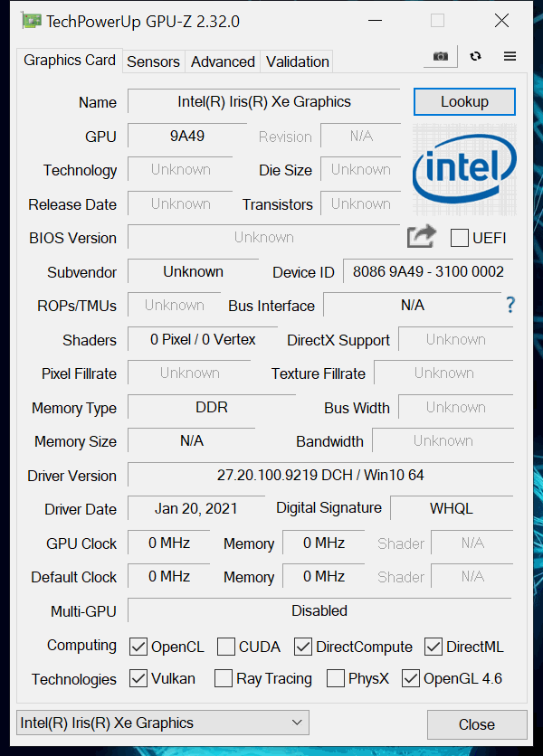Image resolution: width=543 pixels, height=756 pixels.
Task: Click the Intel logo image
Action: 464,169
